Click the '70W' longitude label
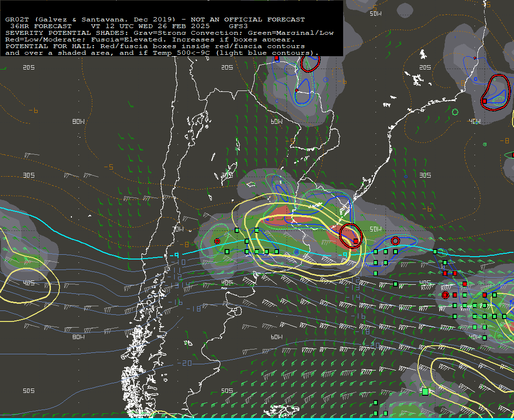514x420 pixels. point(178,229)
